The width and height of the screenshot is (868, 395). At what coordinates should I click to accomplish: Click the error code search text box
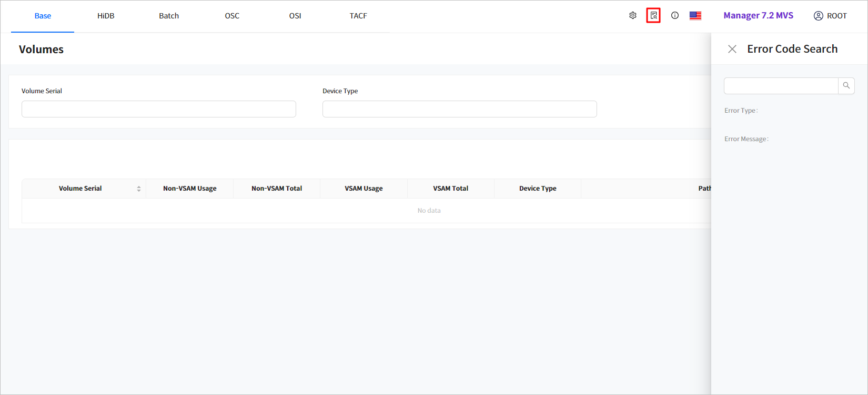pyautogui.click(x=781, y=86)
